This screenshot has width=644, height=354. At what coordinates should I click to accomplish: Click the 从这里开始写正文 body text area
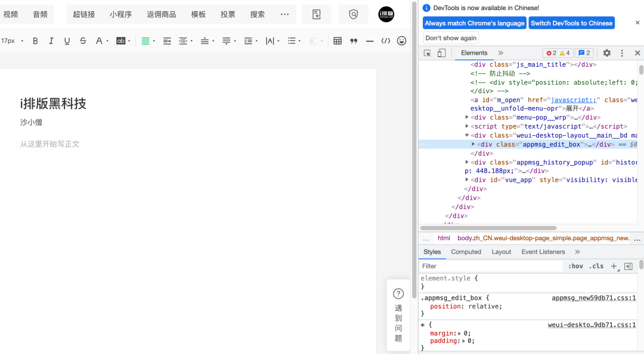[49, 144]
